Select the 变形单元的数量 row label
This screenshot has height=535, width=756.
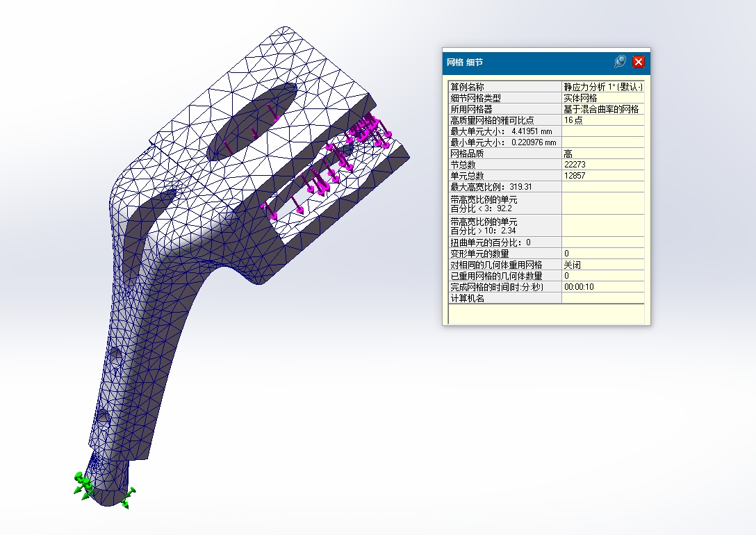pyautogui.click(x=504, y=253)
